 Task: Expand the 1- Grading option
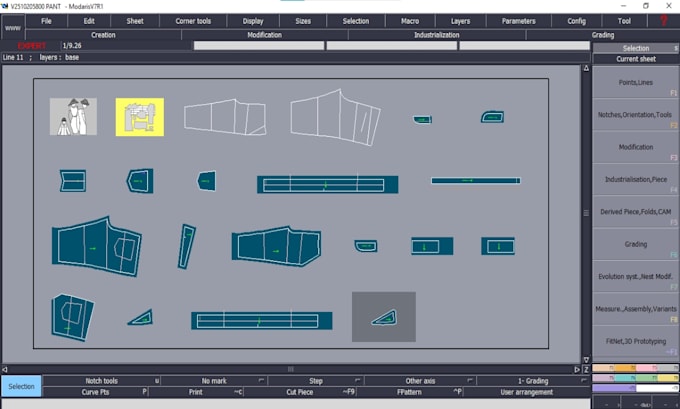point(533,381)
